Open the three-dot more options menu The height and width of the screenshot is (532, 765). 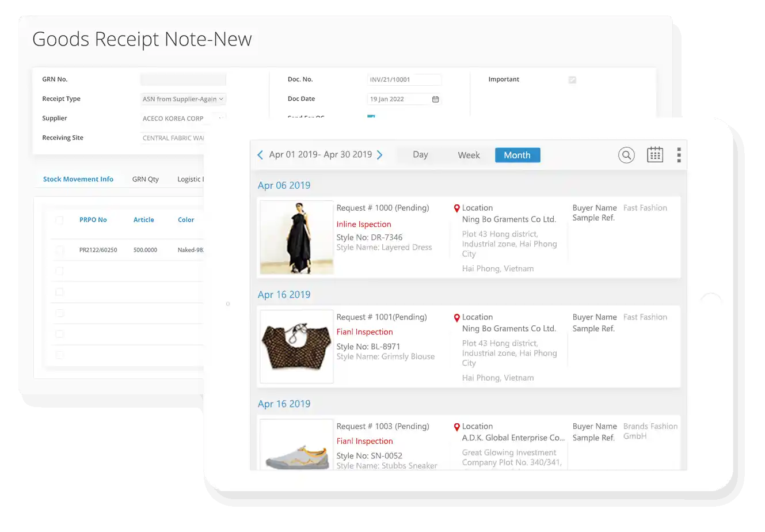tap(679, 155)
